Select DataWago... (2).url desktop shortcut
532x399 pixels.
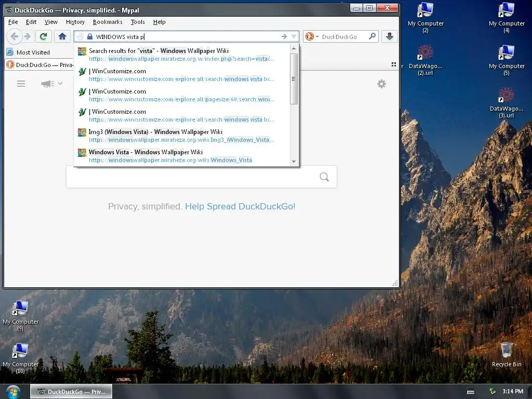coord(425,60)
